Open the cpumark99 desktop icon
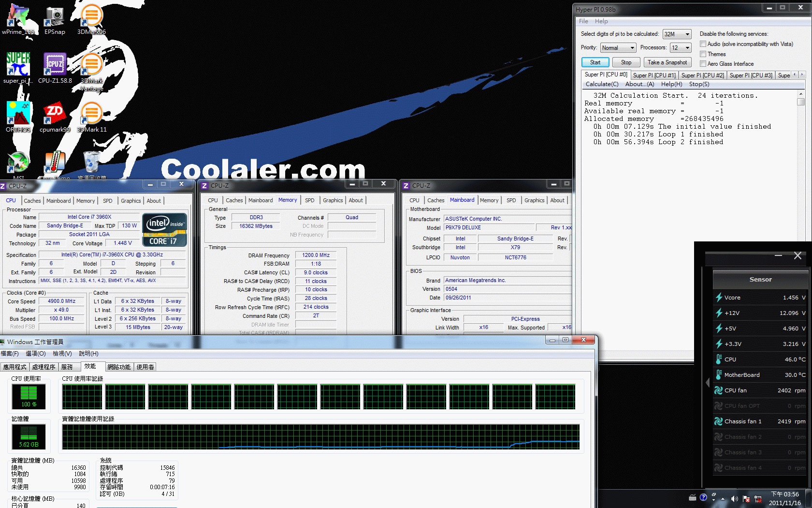Image resolution: width=812 pixels, height=508 pixels. point(55,117)
